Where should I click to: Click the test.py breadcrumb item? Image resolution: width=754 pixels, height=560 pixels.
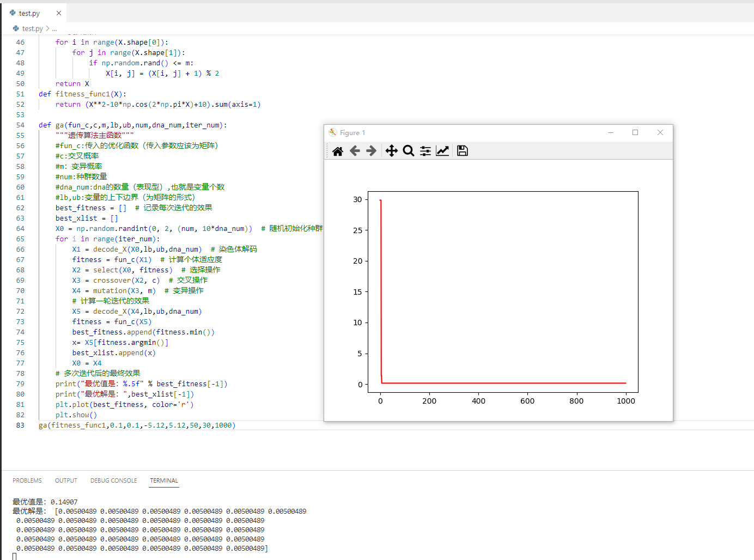(x=32, y=28)
